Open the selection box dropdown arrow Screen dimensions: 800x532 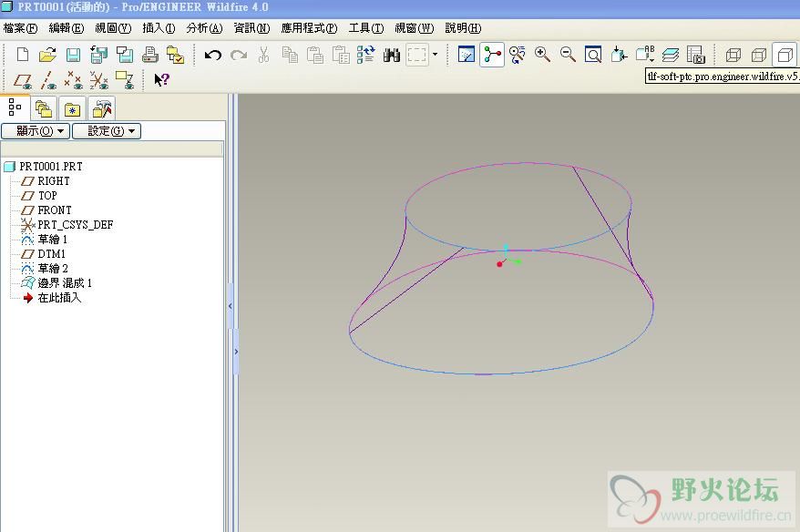pyautogui.click(x=435, y=54)
